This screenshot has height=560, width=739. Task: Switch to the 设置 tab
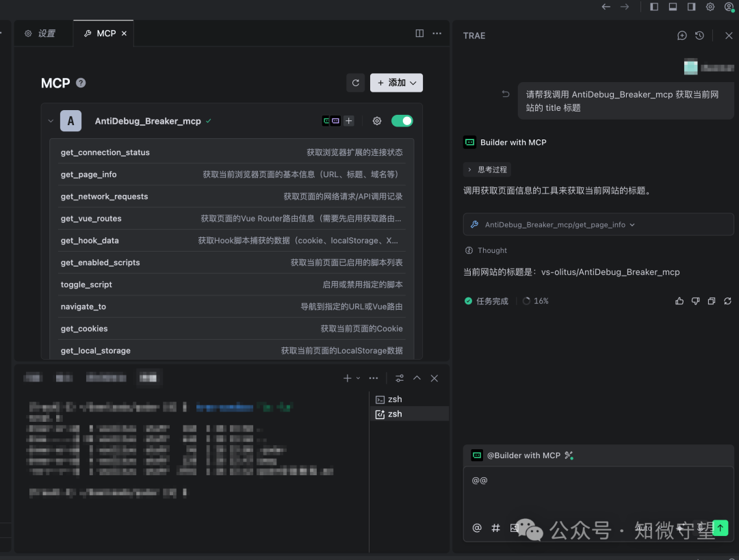point(40,34)
